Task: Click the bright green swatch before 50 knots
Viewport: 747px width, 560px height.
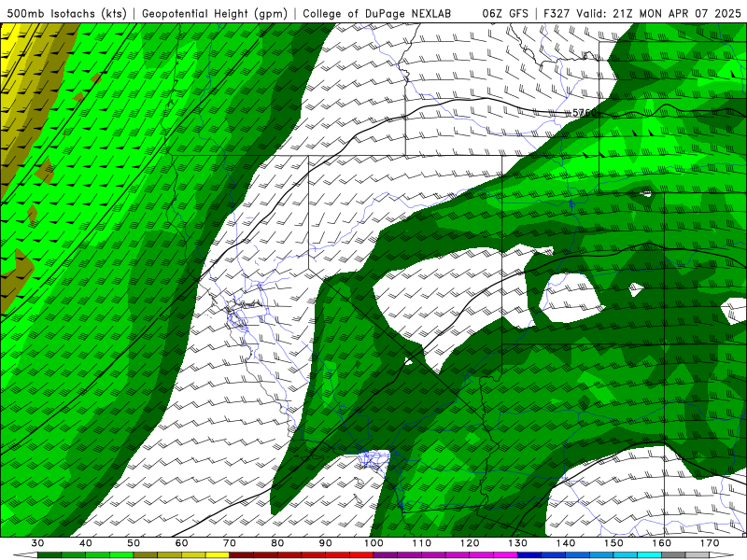Action: 121,555
